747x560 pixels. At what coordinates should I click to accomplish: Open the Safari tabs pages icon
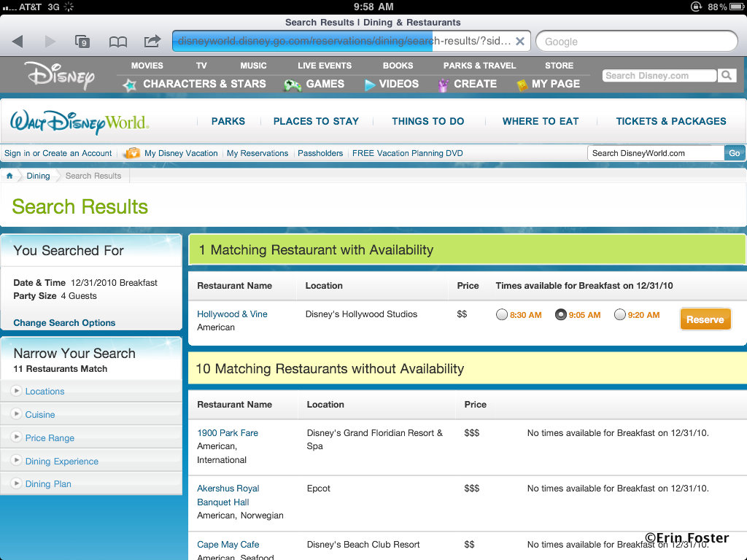click(82, 42)
